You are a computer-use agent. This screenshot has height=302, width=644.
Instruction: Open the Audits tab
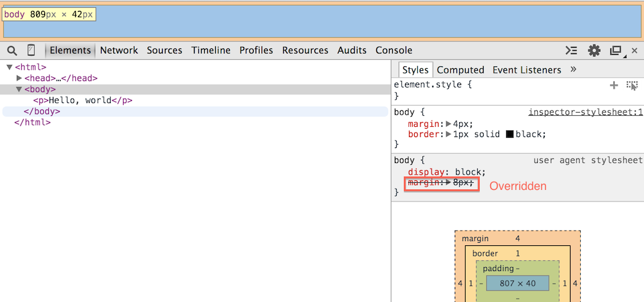click(352, 50)
